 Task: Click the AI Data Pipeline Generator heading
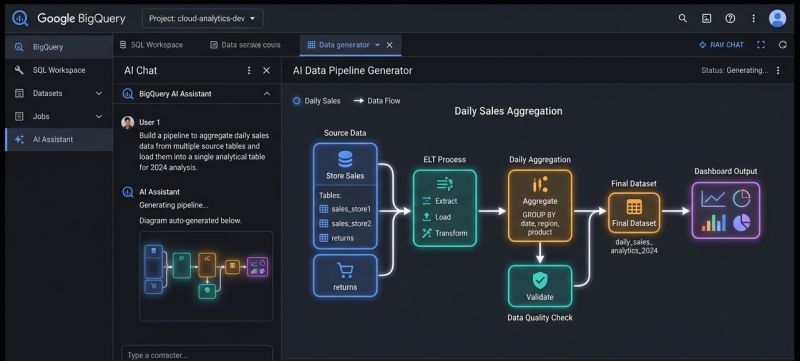(x=352, y=70)
